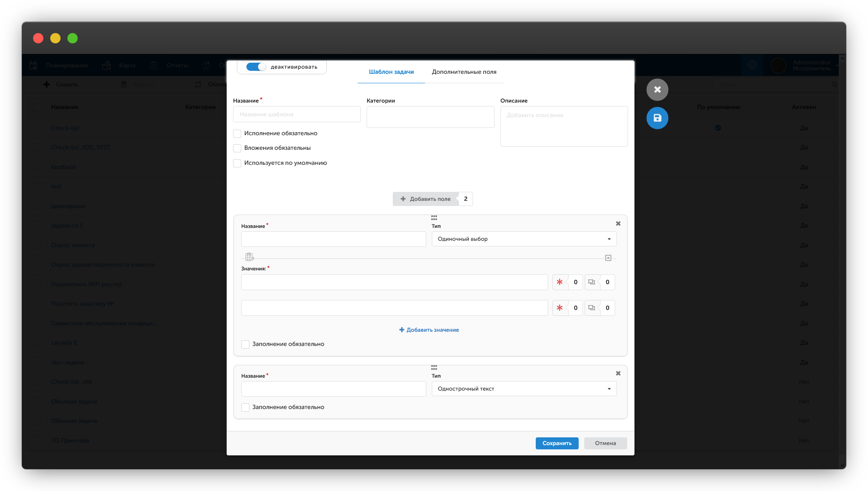Toggle the деактивировать switch
Screen dimensions: 868x491
click(256, 67)
